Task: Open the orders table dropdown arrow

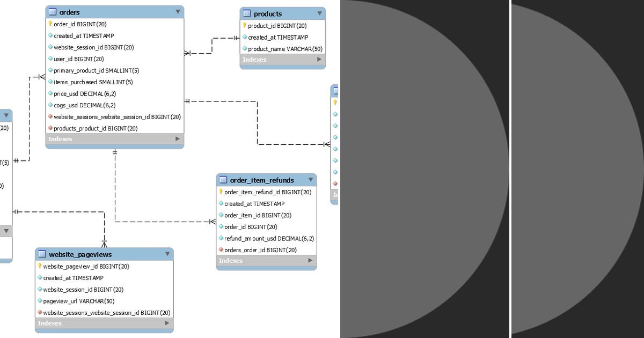Action: [178, 12]
